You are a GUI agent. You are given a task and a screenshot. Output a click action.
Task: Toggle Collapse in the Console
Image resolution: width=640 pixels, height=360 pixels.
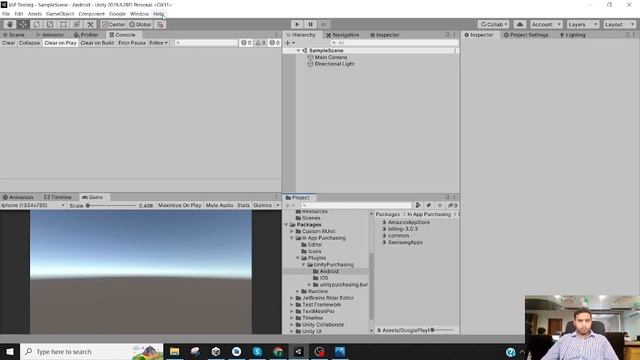[29, 43]
